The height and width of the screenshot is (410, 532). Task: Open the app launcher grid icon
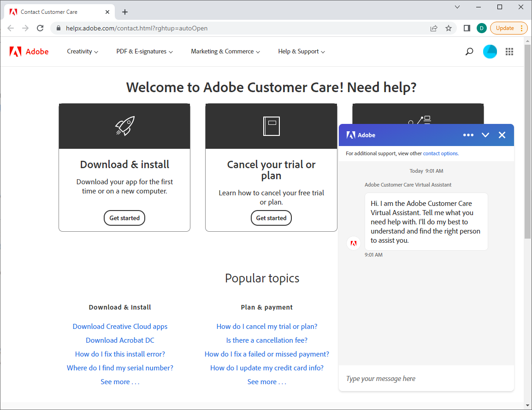click(x=509, y=51)
